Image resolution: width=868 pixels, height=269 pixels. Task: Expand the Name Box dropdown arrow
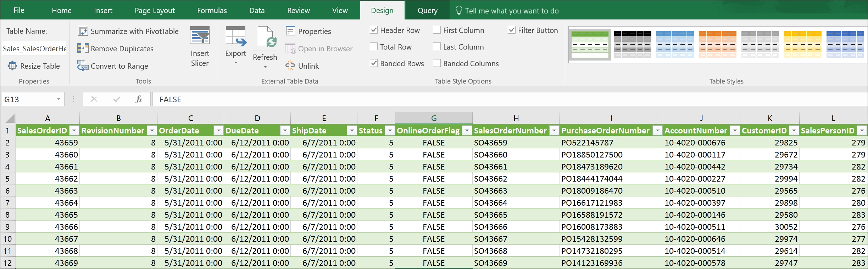pyautogui.click(x=59, y=99)
